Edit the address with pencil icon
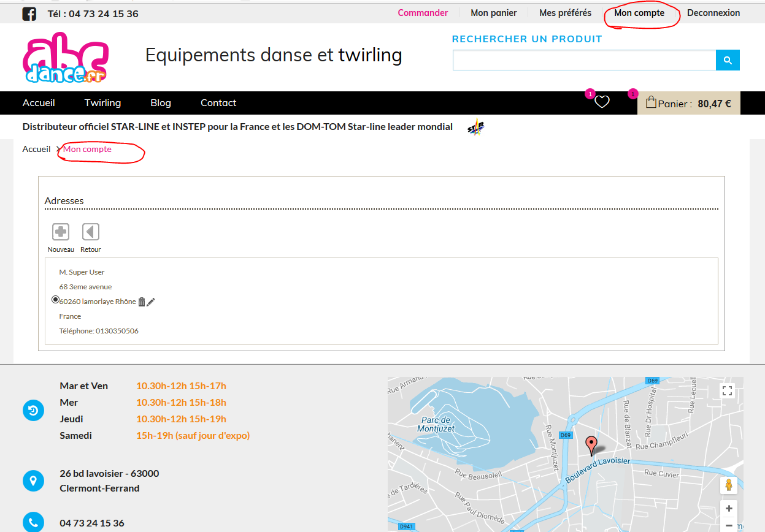Image resolution: width=765 pixels, height=532 pixels. point(151,302)
